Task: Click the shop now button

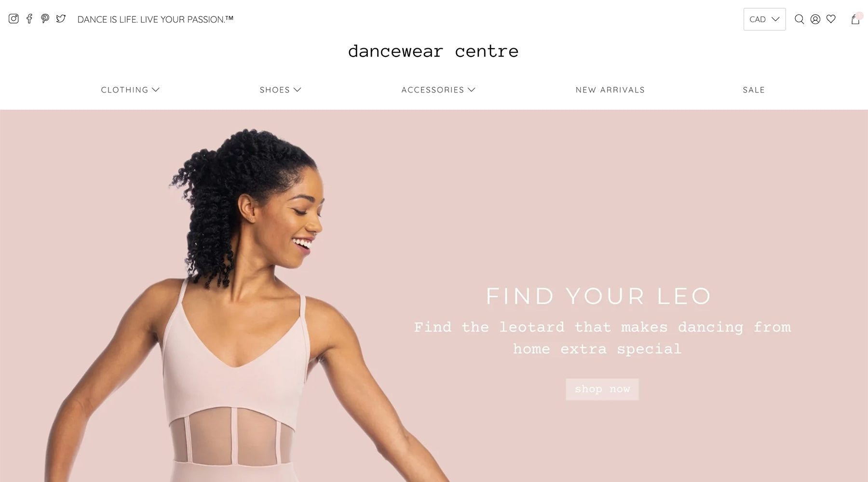Action: click(602, 389)
